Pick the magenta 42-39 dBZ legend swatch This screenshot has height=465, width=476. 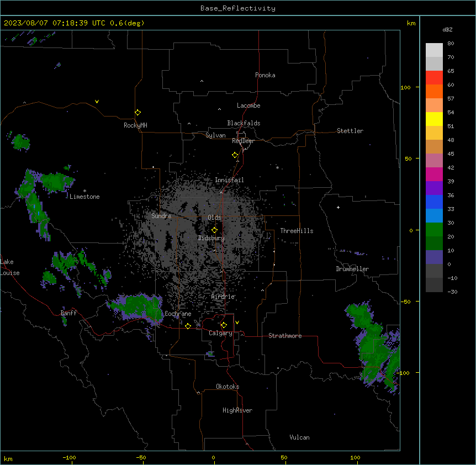pos(434,174)
